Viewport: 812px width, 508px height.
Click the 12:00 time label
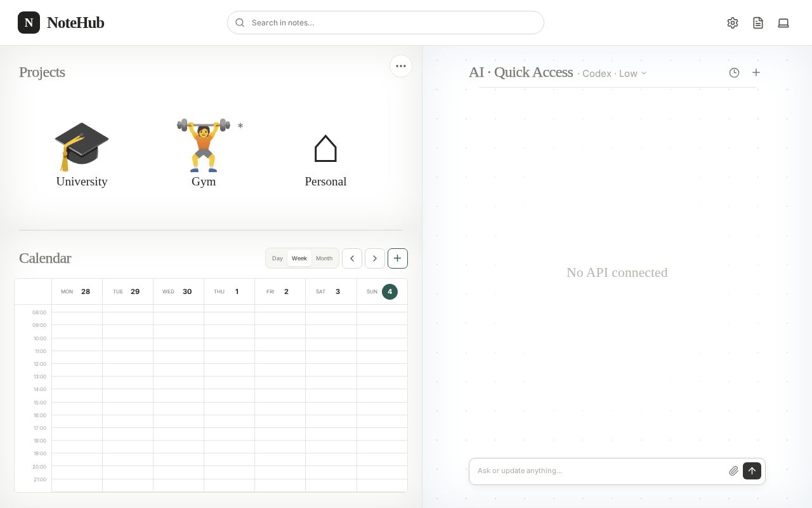point(40,364)
